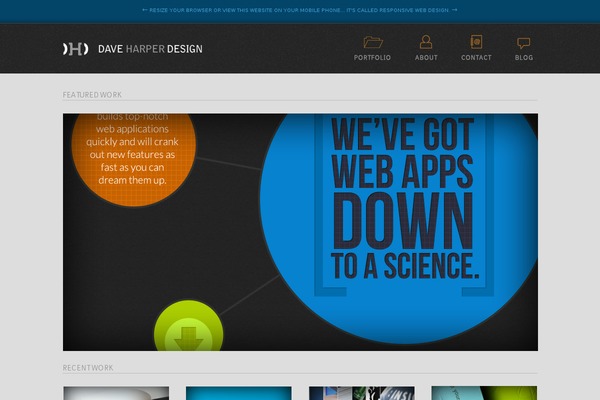This screenshot has height=400, width=600.
Task: Open the CONTACT nav label
Action: [x=476, y=57]
